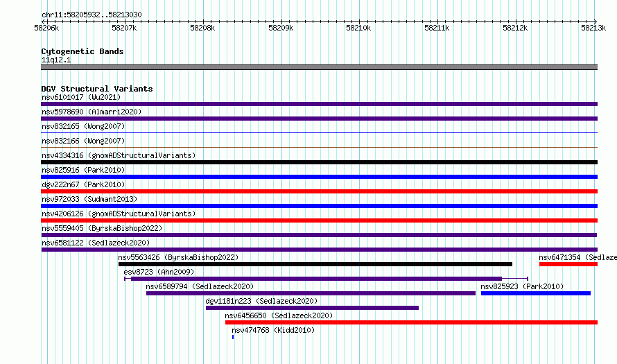Click the 58211k ruler tick label
This screenshot has width=617, height=364.
point(437,28)
